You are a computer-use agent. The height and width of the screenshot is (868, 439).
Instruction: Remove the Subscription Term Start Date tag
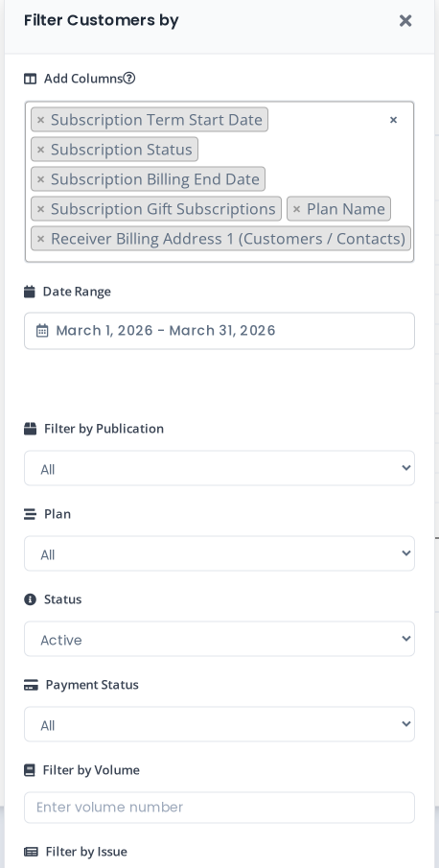(40, 120)
